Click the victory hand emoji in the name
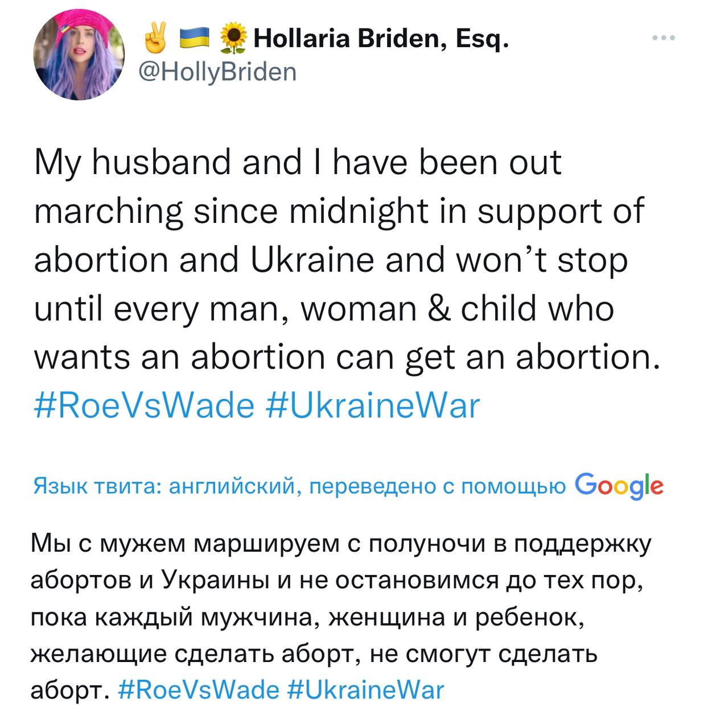Viewport: 712px width, 728px height. (154, 39)
